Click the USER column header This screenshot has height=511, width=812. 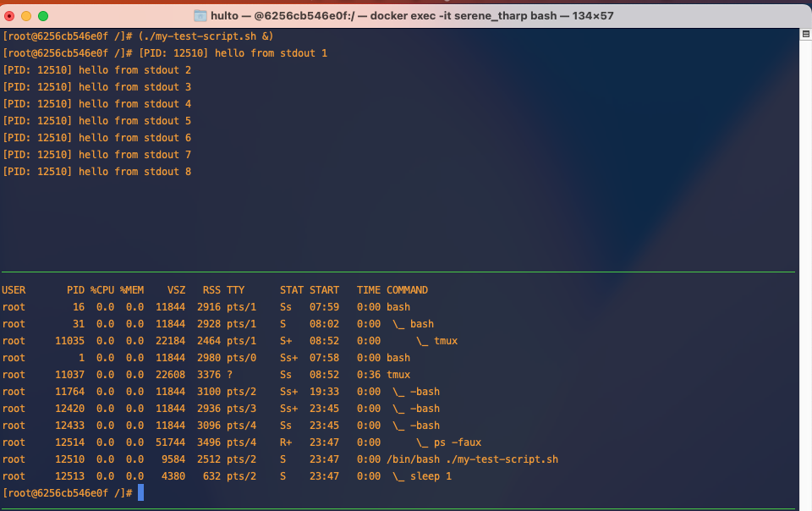[14, 290]
